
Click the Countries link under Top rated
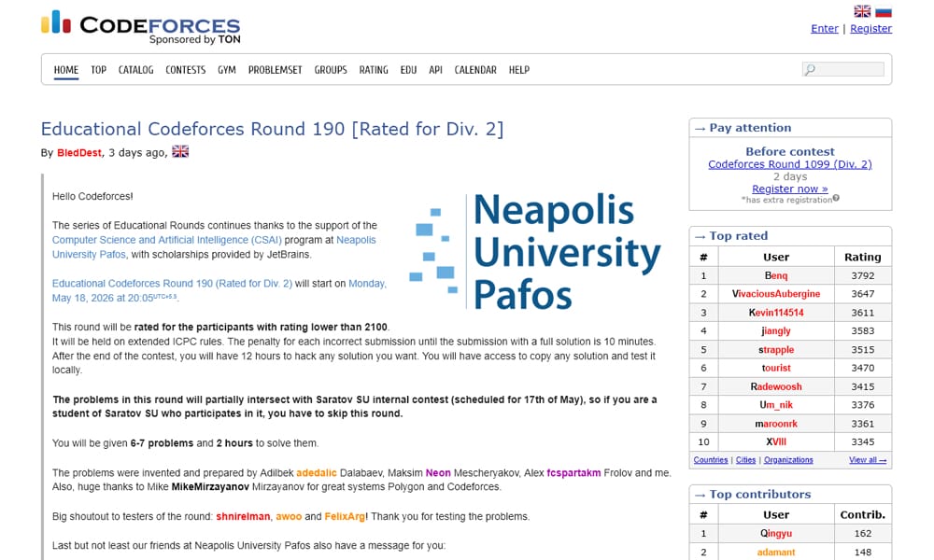[711, 460]
